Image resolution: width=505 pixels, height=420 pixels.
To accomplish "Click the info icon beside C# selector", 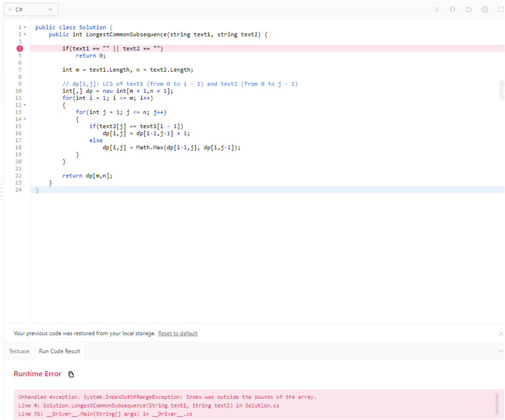I will pyautogui.click(x=10, y=9).
